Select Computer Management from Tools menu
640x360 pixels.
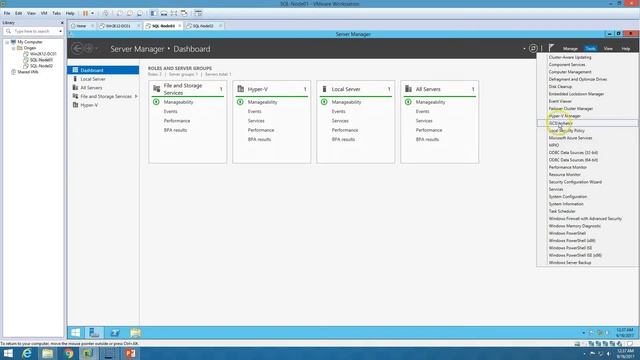click(x=587, y=72)
